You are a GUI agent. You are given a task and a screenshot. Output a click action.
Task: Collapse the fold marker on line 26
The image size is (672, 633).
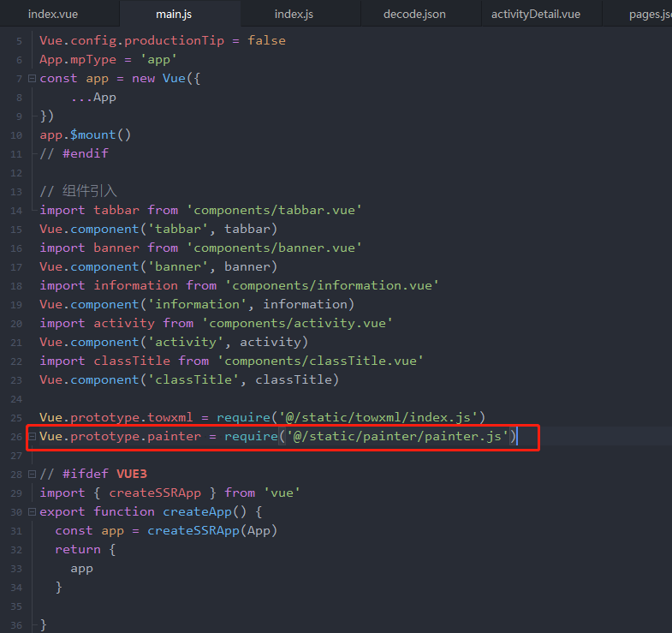click(32, 437)
